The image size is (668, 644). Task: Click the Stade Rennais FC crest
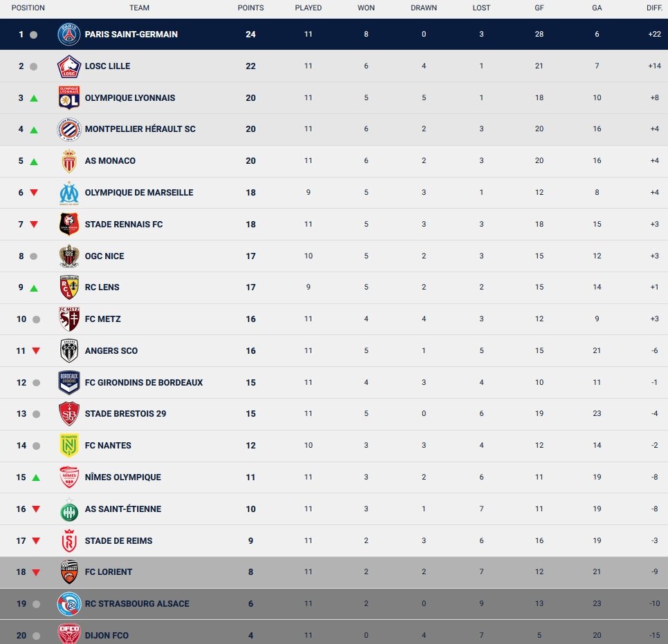(69, 225)
